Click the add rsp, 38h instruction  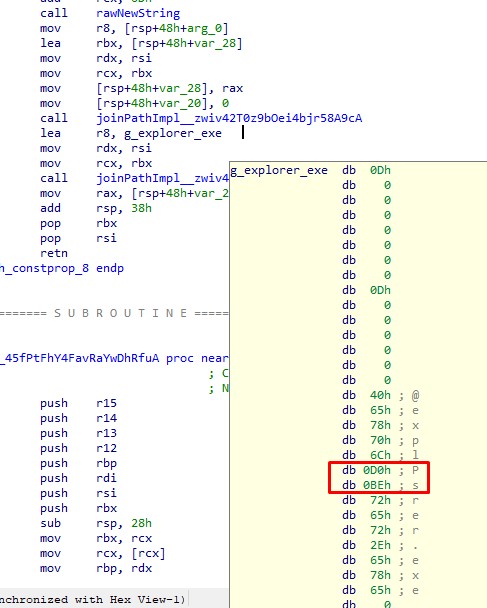[x=96, y=208]
